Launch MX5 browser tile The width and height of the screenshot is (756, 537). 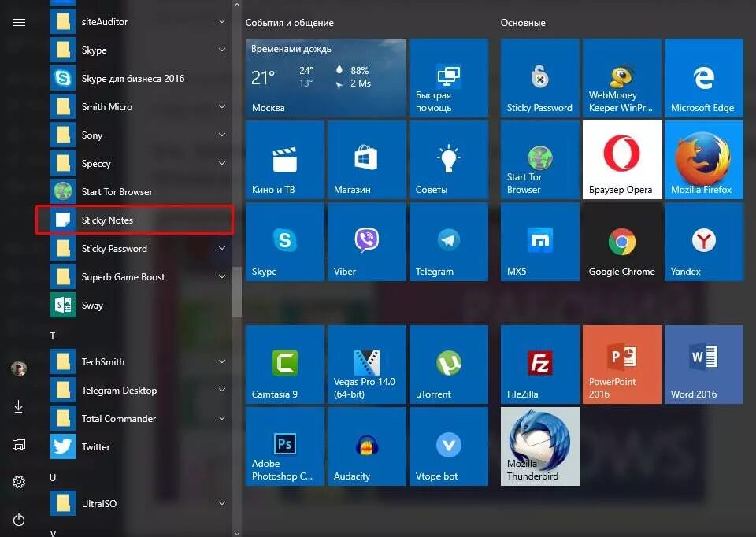point(540,242)
